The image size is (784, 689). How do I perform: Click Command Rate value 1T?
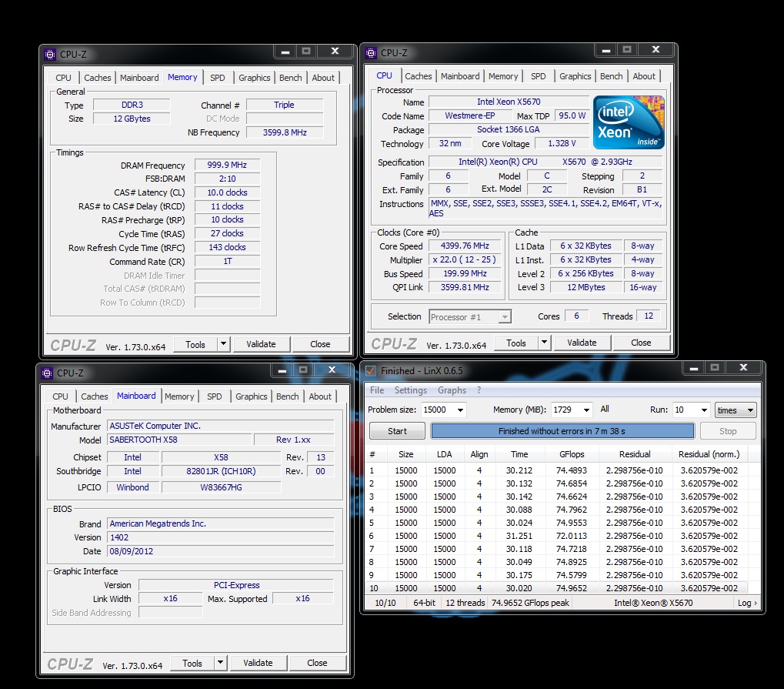[x=227, y=261]
